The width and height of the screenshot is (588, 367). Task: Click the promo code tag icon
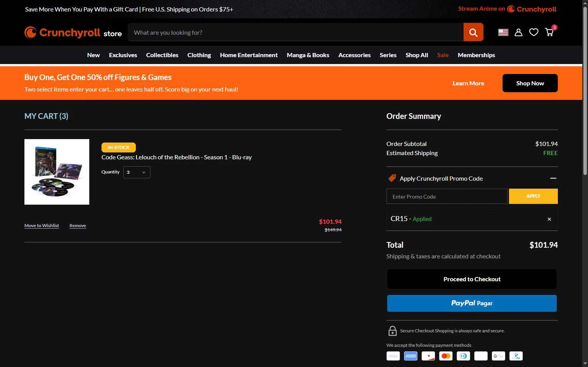click(x=392, y=178)
